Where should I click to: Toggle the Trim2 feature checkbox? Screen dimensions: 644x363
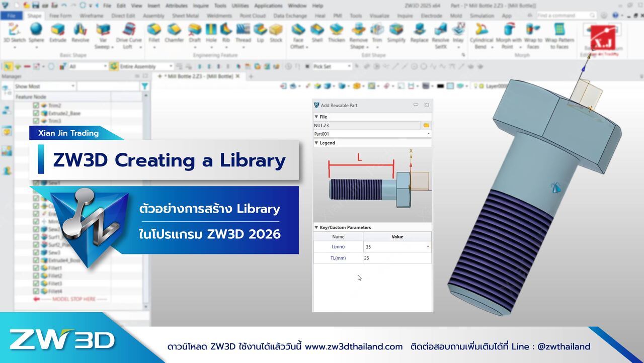(36, 106)
